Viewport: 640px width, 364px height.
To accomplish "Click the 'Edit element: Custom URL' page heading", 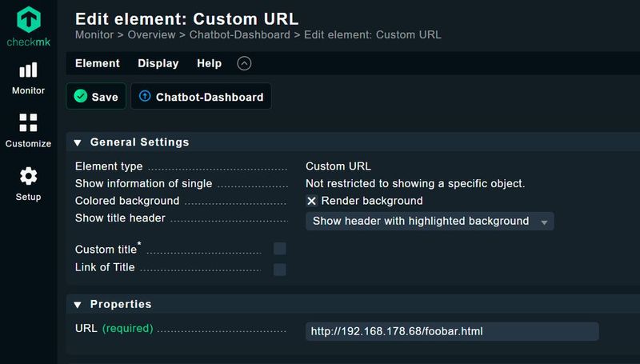I will tap(187, 18).
